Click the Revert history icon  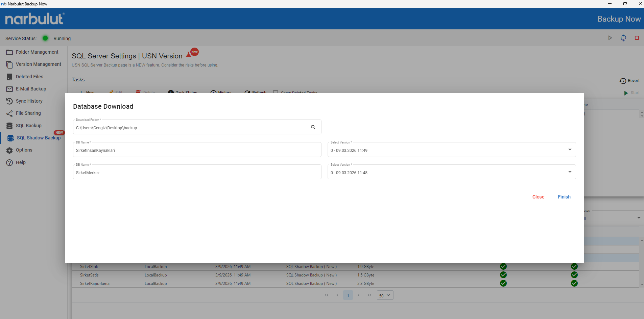[622, 81]
